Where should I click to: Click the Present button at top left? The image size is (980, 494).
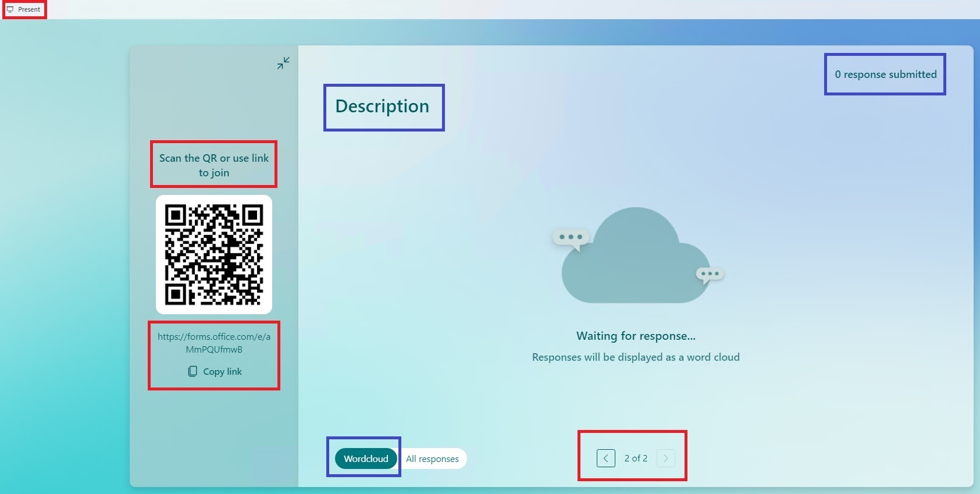[24, 9]
